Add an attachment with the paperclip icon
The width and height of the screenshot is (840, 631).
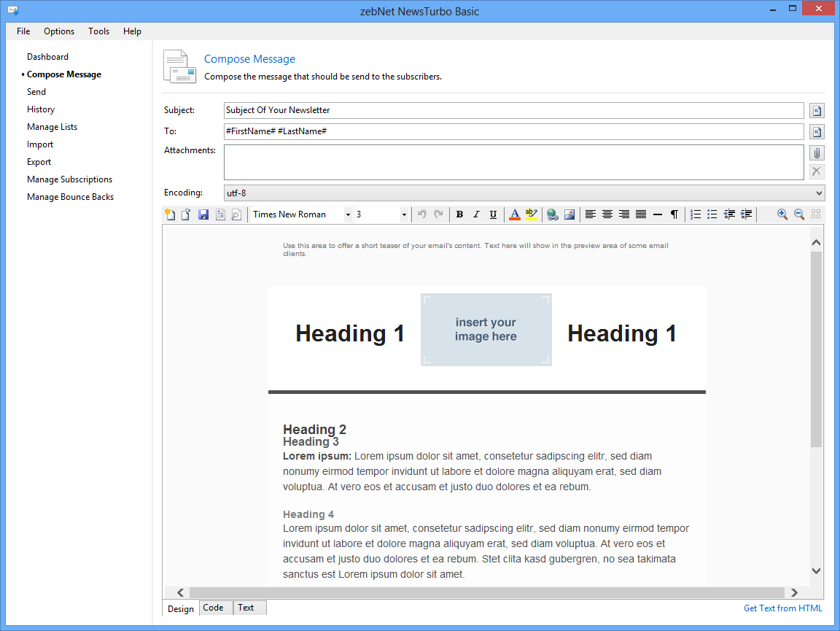817,153
